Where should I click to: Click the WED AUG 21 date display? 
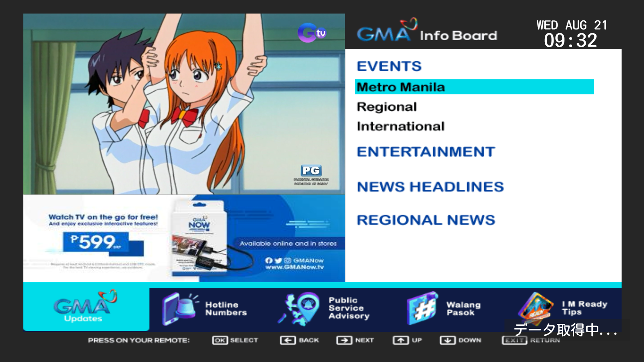click(572, 25)
